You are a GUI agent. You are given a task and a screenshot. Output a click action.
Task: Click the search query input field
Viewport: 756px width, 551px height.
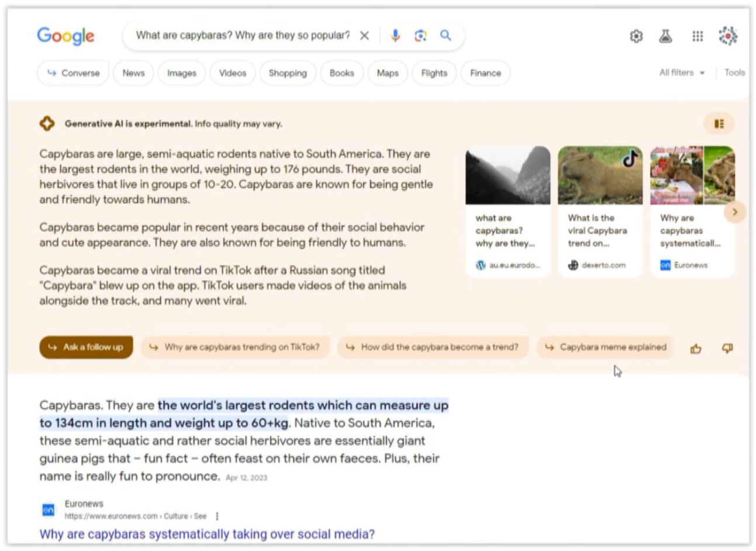tap(243, 36)
